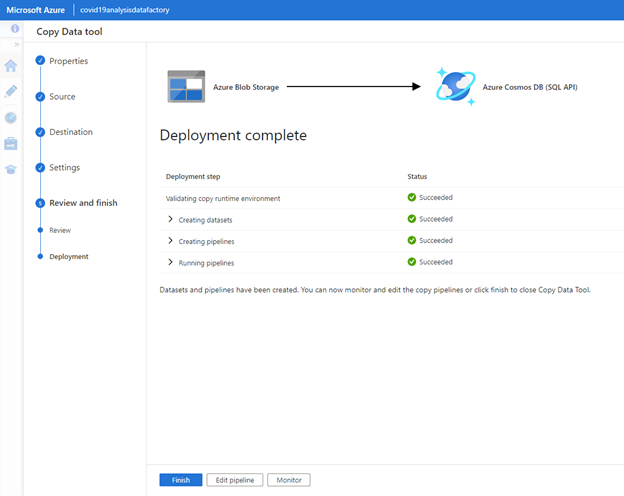Image resolution: width=624 pixels, height=496 pixels.
Task: Click the Review and finish step number icon
Action: click(x=40, y=203)
